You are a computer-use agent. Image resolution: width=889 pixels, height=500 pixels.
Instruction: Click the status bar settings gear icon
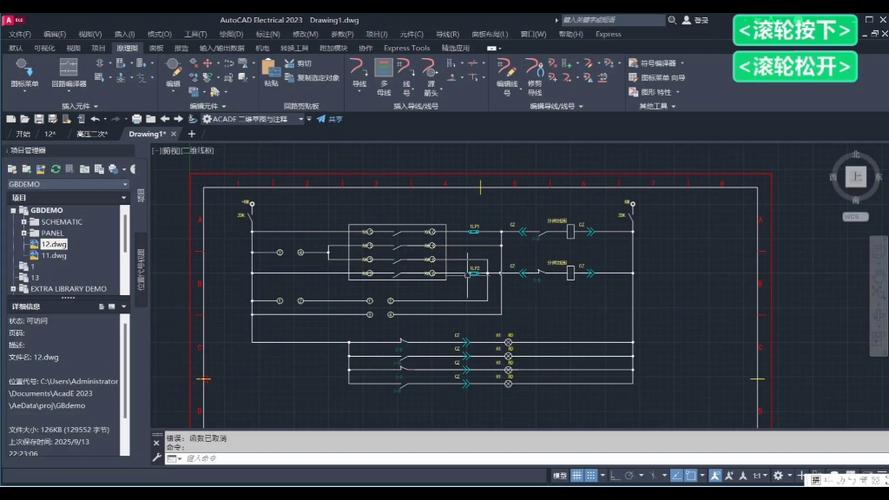[x=778, y=476]
